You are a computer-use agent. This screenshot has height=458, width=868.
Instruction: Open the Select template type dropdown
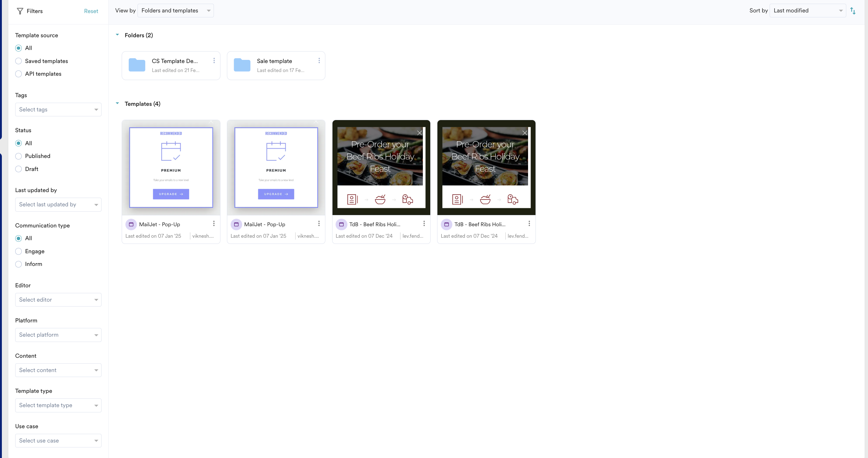tap(58, 405)
